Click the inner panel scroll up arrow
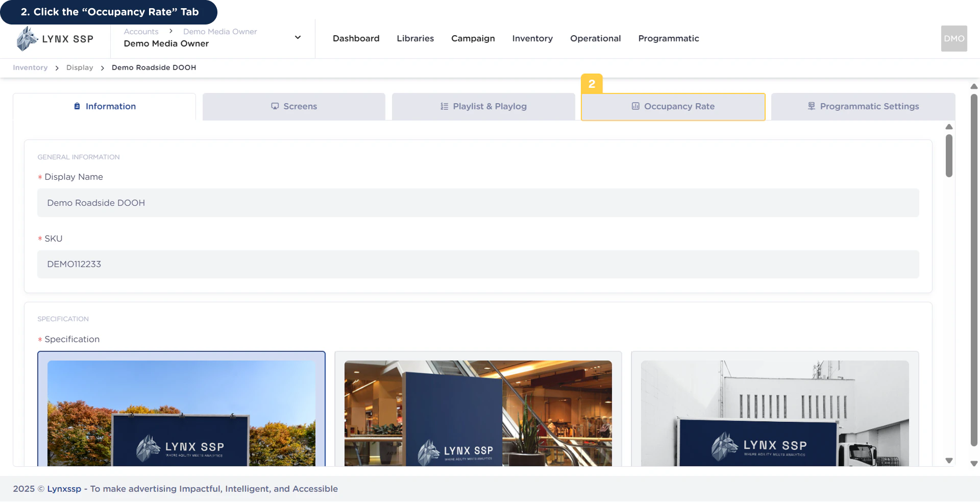Viewport: 980px width, 503px height. 949,127
